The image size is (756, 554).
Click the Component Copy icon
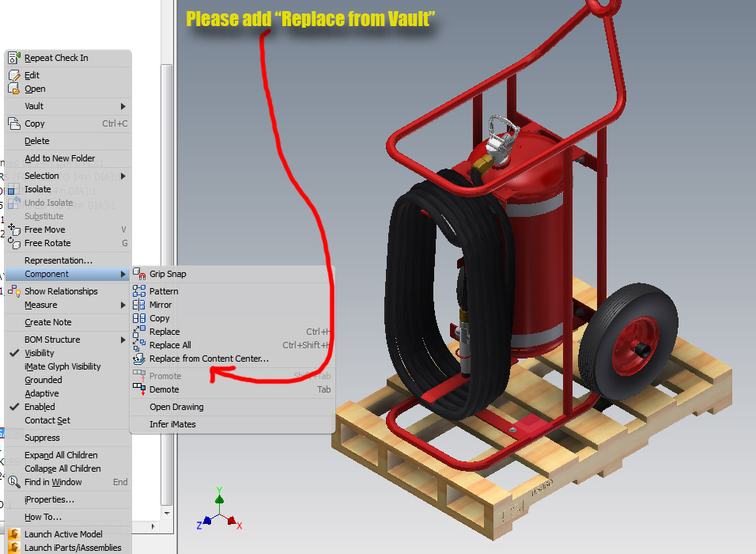tap(139, 318)
